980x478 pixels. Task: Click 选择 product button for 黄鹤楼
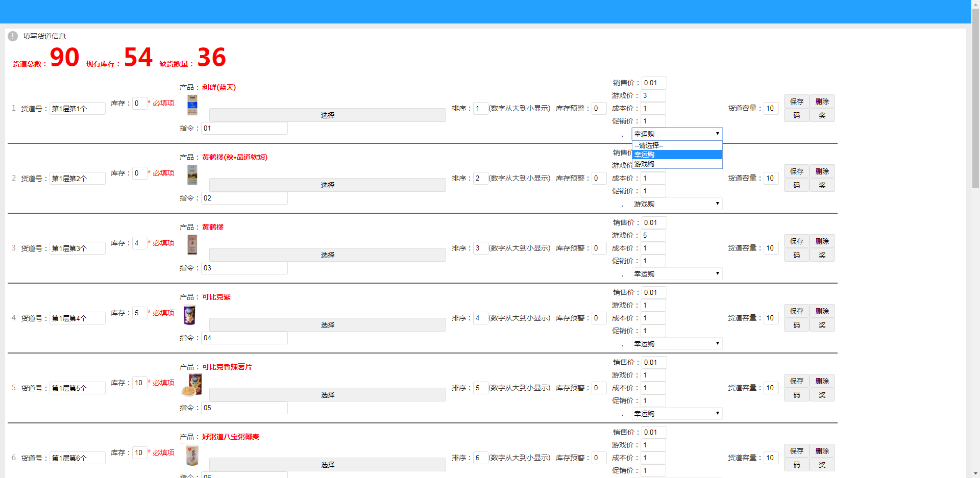tap(327, 255)
